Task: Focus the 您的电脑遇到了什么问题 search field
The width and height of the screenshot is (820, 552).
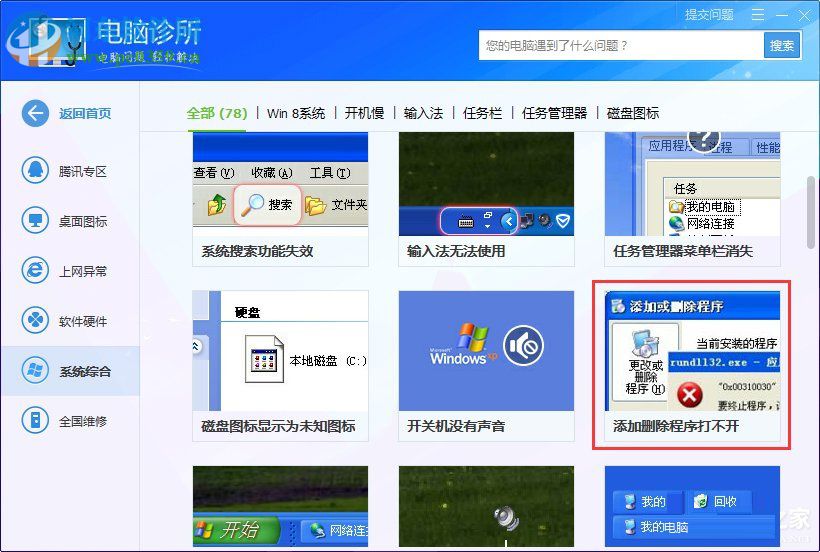Action: click(x=621, y=45)
